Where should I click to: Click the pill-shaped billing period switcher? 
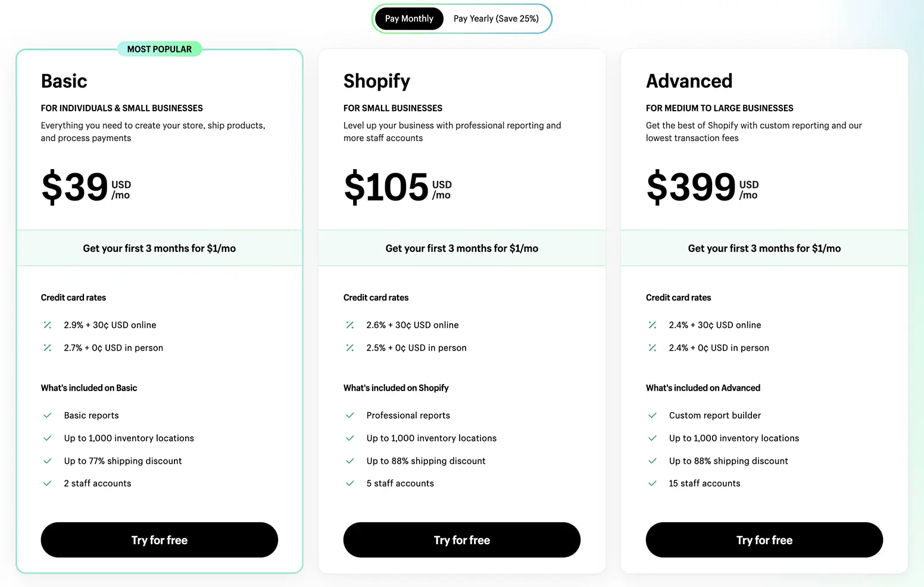[461, 18]
